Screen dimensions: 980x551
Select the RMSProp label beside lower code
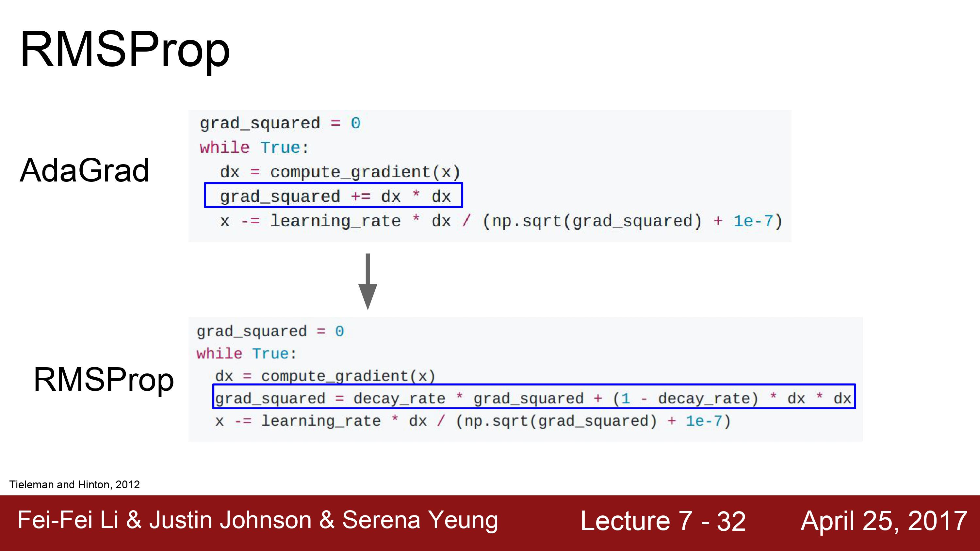tap(104, 380)
